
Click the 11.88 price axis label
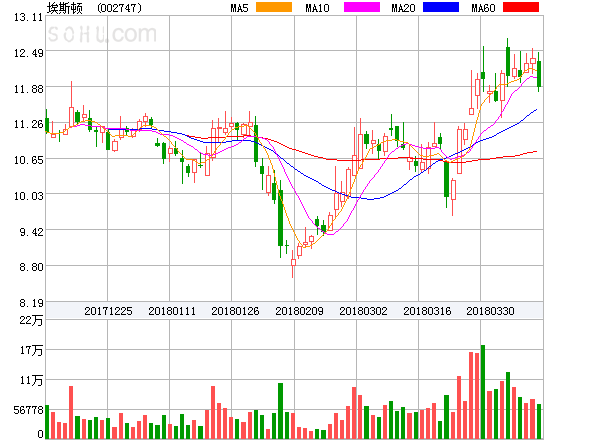[x=28, y=89]
